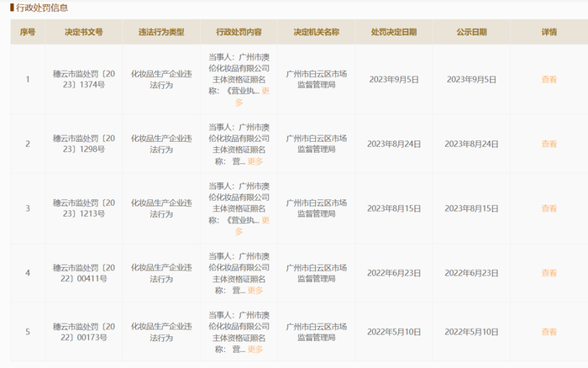Expand 更多 in the 00411号 penalty content
This screenshot has height=368, width=588.
(x=255, y=291)
